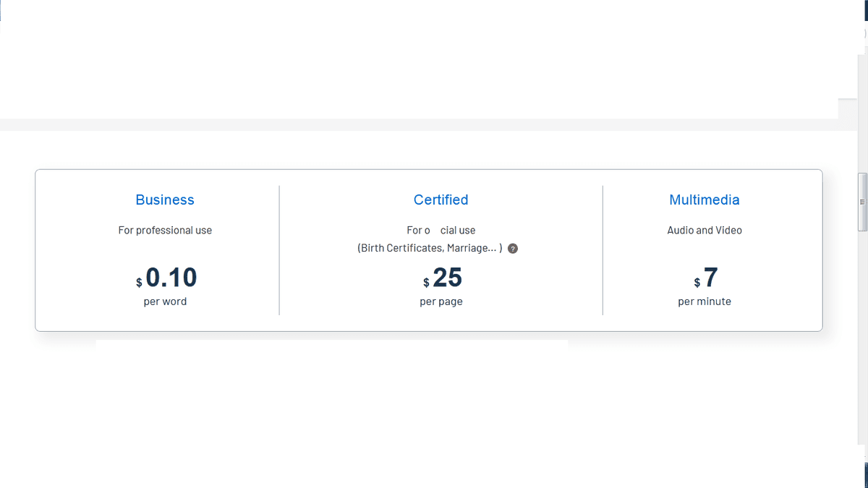Click the dollar sign before 7
The width and height of the screenshot is (868, 488).
[697, 283]
